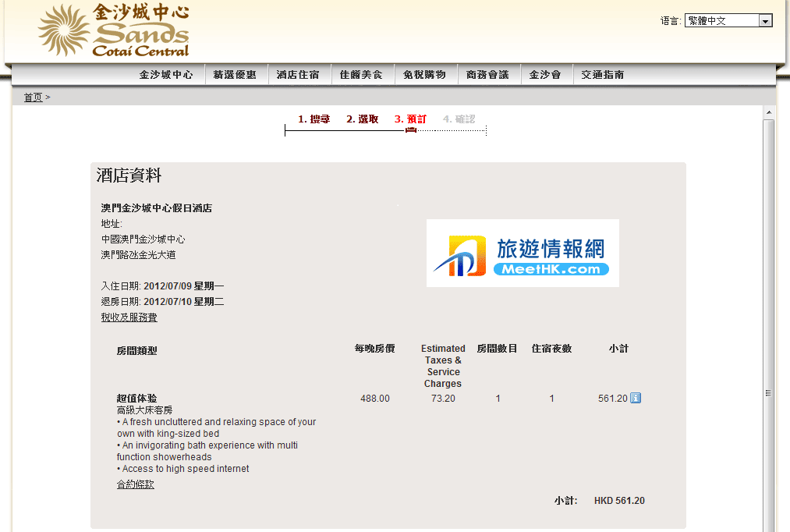
Task: Go to the 酒店住宿 menu
Action: 298,75
